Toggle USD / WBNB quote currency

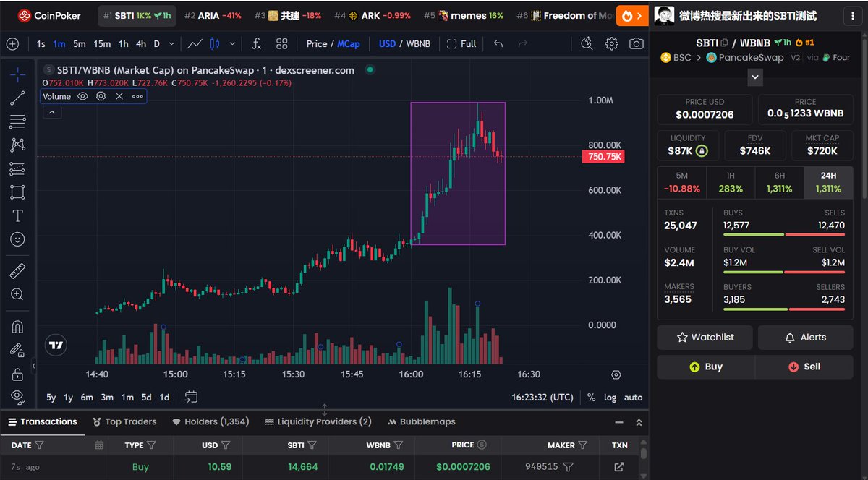click(x=404, y=43)
